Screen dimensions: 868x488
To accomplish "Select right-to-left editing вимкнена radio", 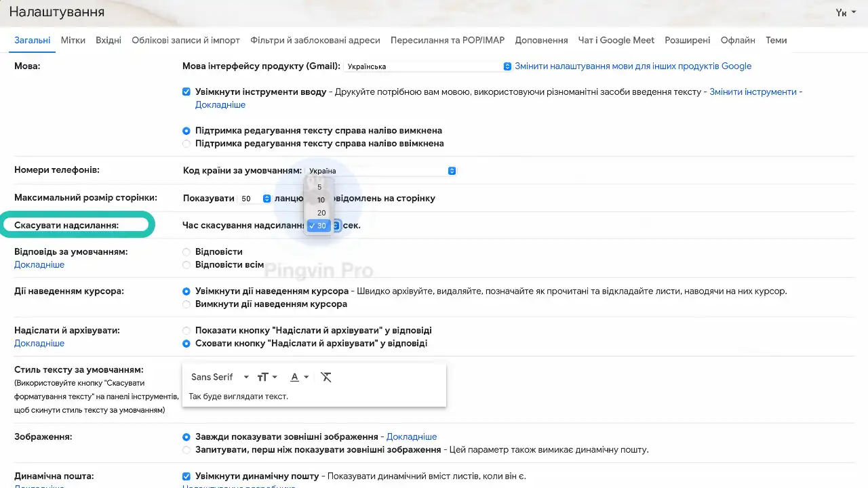I will (186, 131).
